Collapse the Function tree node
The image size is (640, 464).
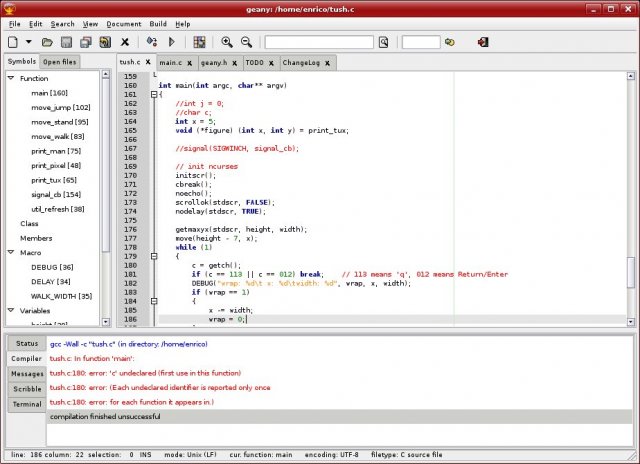(x=11, y=78)
